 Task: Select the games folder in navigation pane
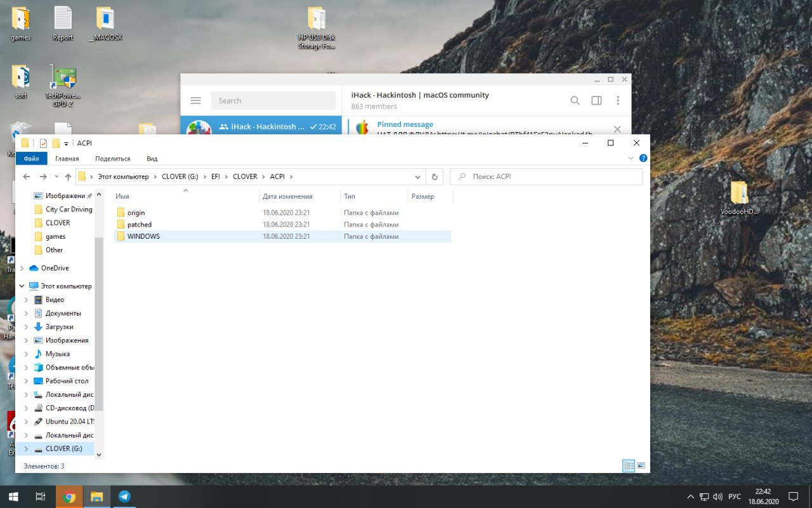55,236
